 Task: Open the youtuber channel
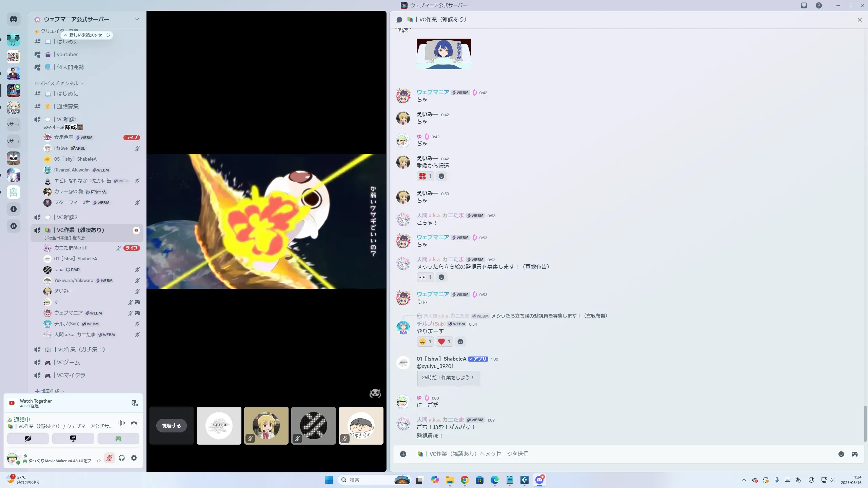click(67, 54)
